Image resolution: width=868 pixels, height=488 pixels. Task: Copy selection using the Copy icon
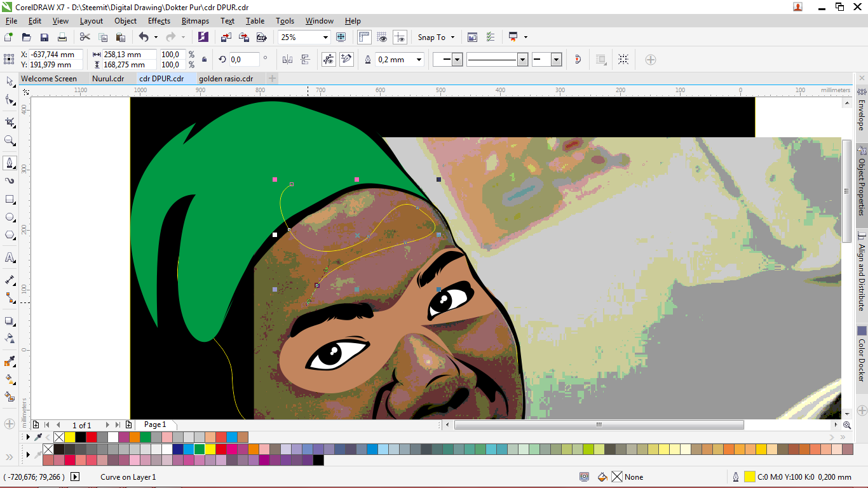103,37
